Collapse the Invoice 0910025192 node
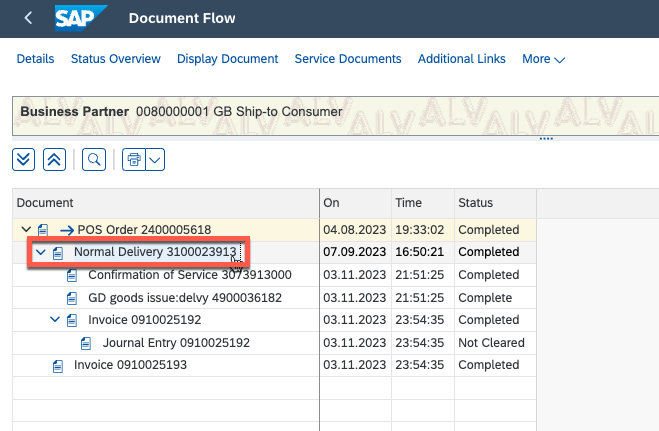 [x=55, y=320]
